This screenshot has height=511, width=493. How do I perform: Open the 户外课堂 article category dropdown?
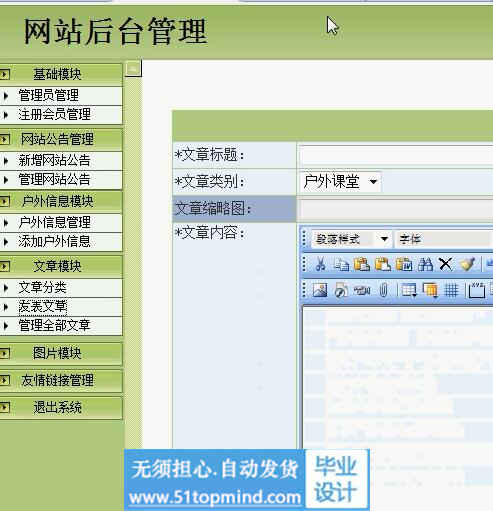tap(340, 182)
